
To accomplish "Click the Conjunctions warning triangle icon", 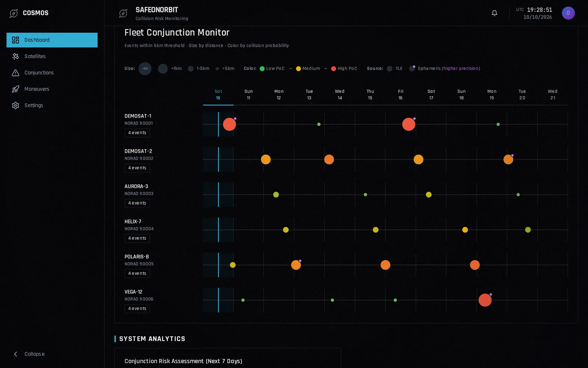I will (x=15, y=72).
